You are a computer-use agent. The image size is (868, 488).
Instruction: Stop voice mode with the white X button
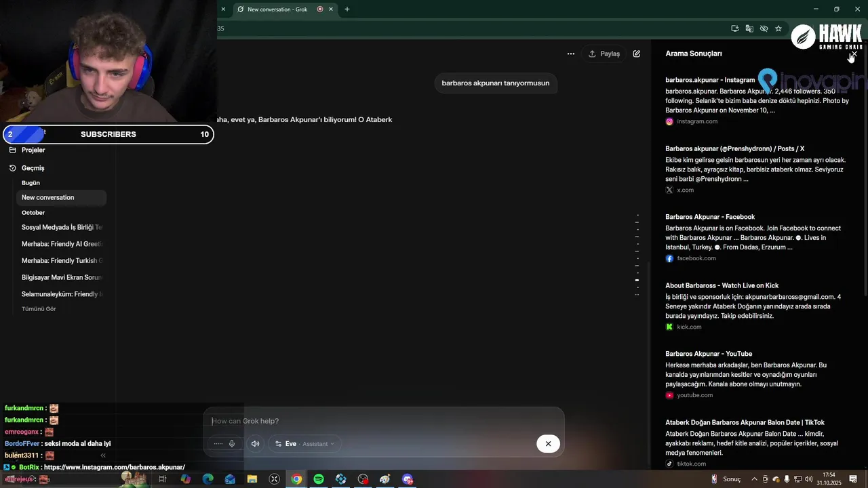tap(548, 444)
